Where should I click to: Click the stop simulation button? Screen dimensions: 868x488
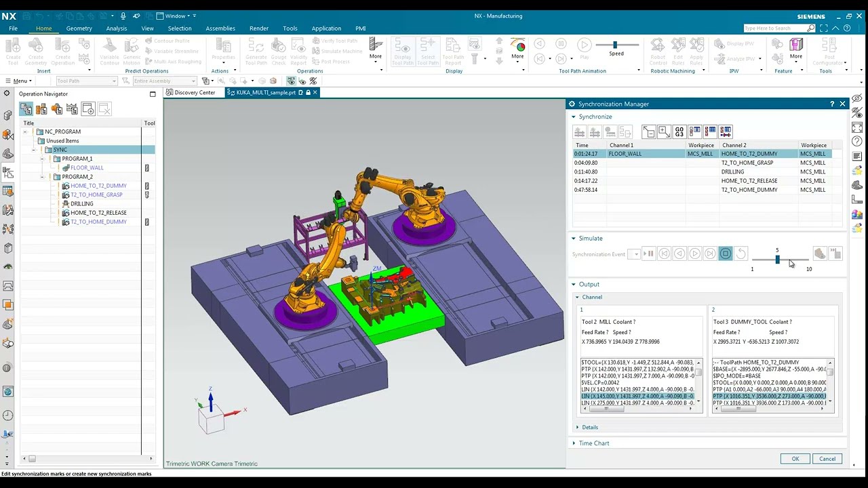[x=726, y=253]
